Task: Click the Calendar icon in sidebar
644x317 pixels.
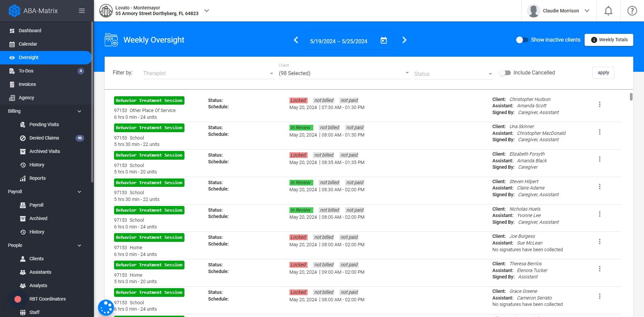Action: [12, 44]
